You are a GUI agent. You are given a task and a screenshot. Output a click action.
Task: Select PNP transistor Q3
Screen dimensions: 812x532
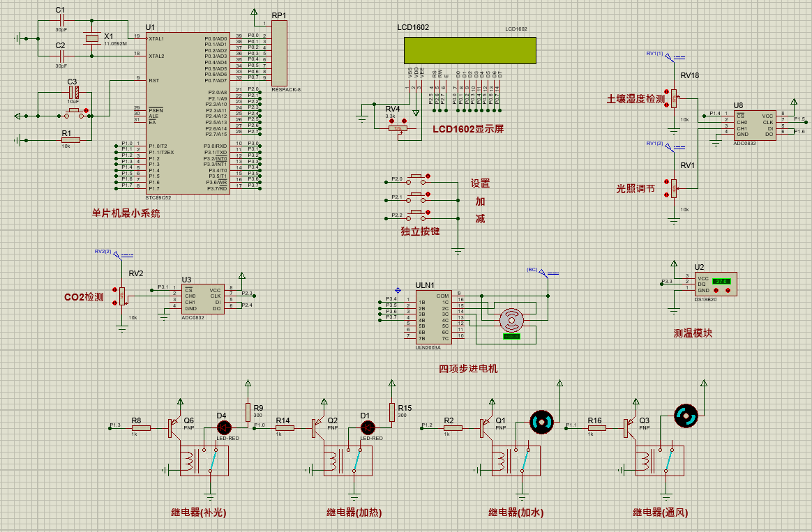pos(630,427)
